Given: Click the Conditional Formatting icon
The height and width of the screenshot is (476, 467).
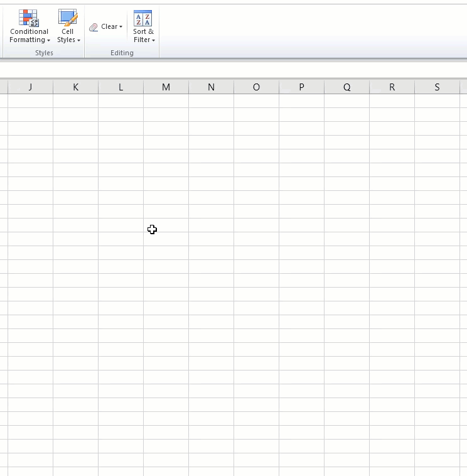Looking at the screenshot, I should click(29, 18).
